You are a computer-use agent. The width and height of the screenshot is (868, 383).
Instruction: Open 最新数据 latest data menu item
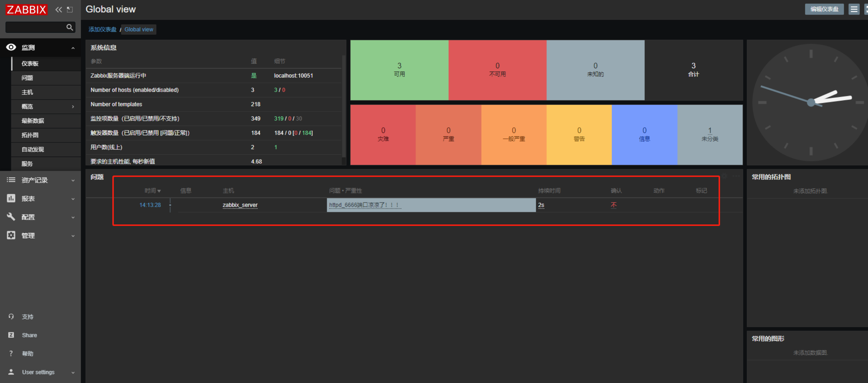pos(33,121)
